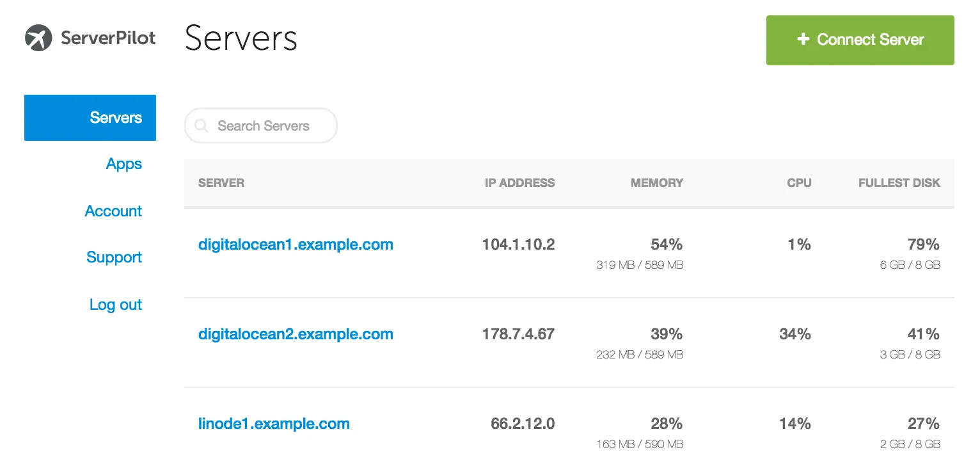This screenshot has width=980, height=475.
Task: Click the ServerPilot airplane logo icon
Action: point(40,38)
